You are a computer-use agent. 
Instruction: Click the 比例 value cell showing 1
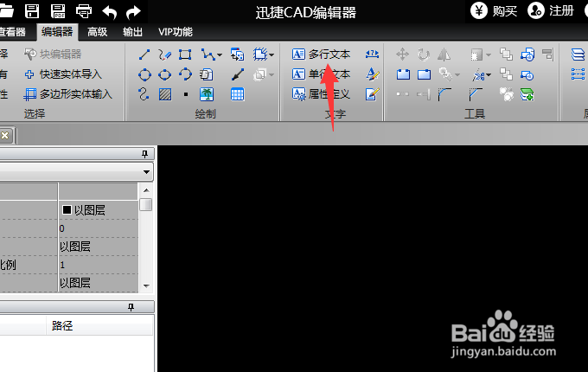tap(99, 265)
